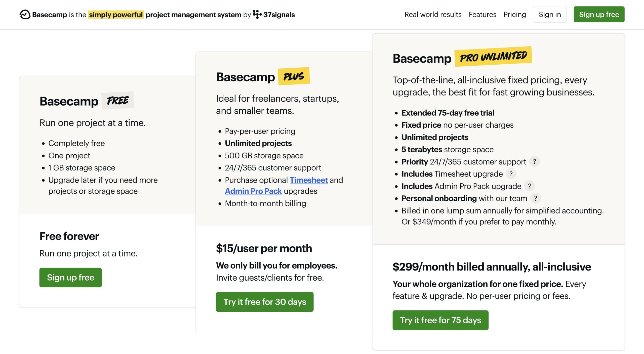The image size is (644, 354).
Task: Click 'Free forever' heading
Action: [69, 236]
